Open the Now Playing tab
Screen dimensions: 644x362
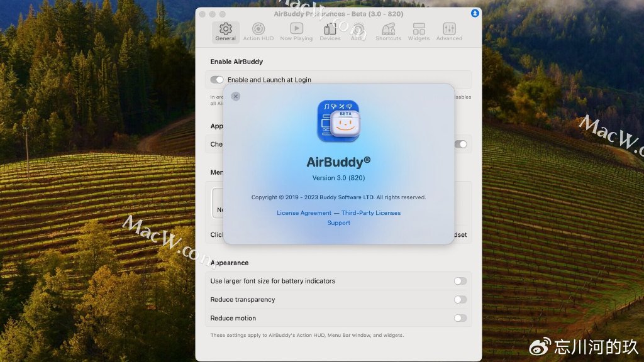(x=296, y=31)
